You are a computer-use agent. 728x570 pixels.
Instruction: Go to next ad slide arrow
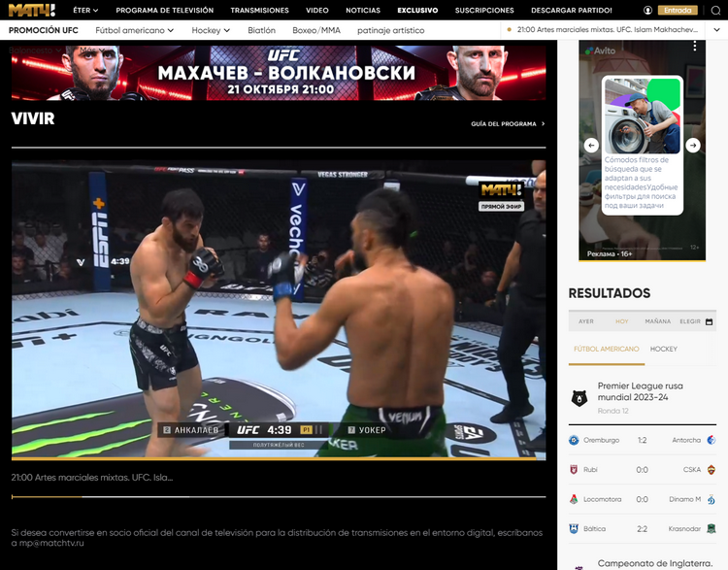tap(693, 146)
